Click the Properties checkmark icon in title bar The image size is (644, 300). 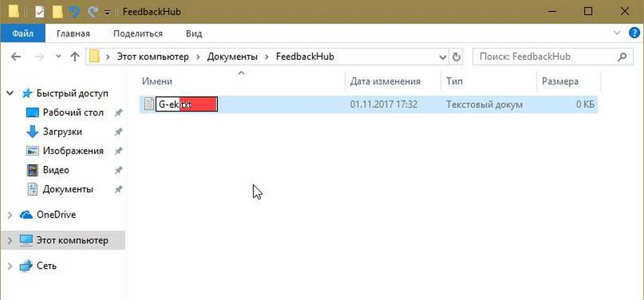(40, 11)
